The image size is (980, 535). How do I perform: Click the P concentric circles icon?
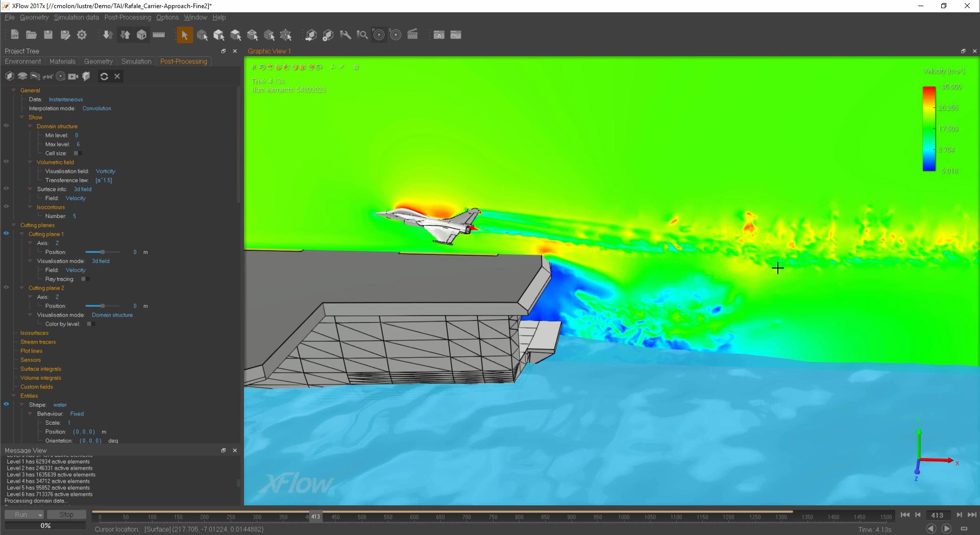click(x=379, y=35)
